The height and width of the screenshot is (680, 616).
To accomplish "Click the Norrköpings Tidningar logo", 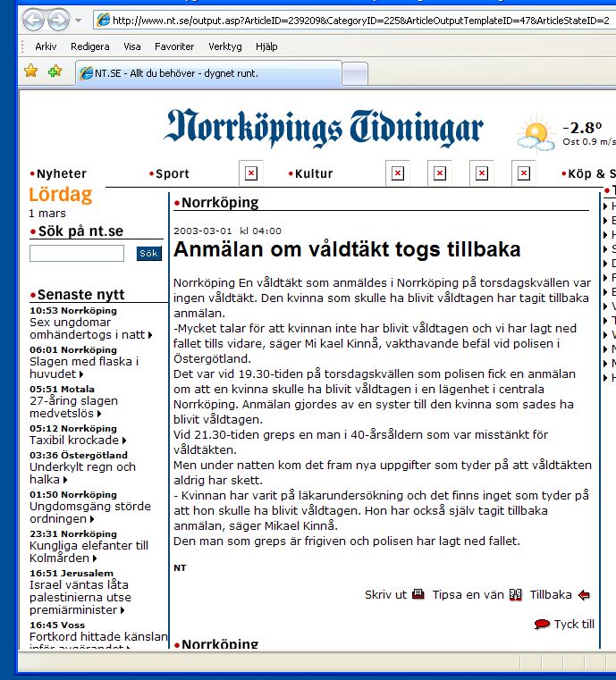I will click(324, 128).
